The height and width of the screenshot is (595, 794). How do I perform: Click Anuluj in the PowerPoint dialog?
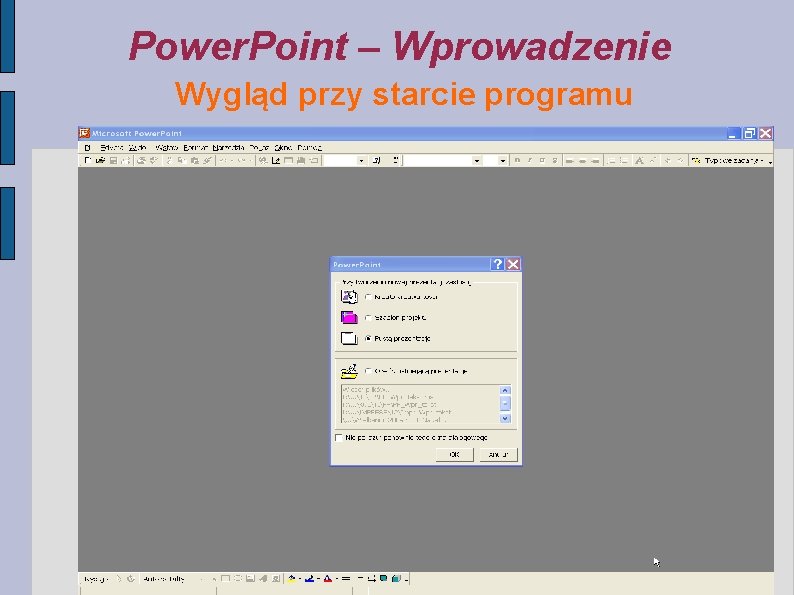tap(498, 454)
